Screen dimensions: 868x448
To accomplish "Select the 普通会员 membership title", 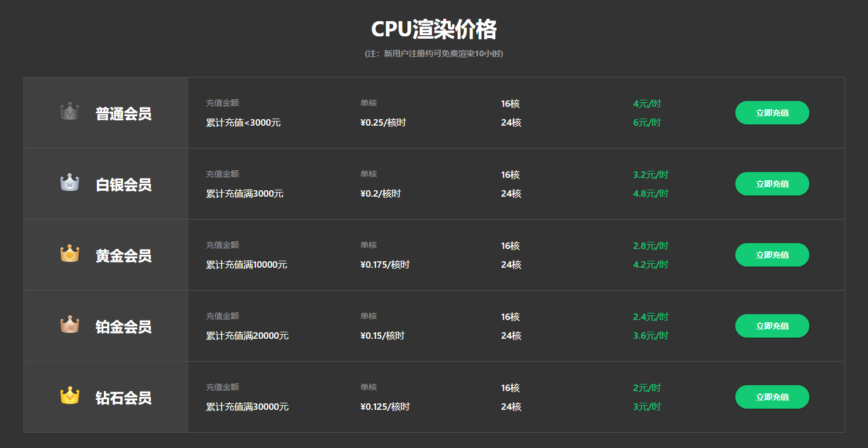I will pos(123,113).
